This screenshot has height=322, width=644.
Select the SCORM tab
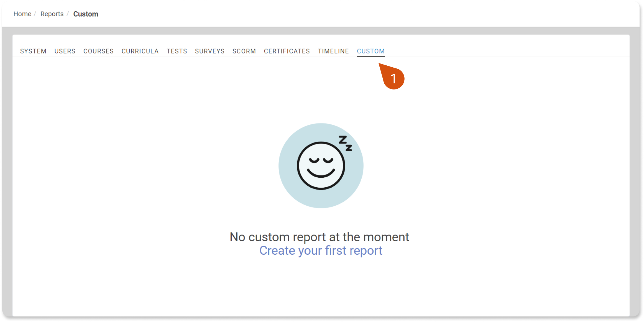[x=244, y=51]
